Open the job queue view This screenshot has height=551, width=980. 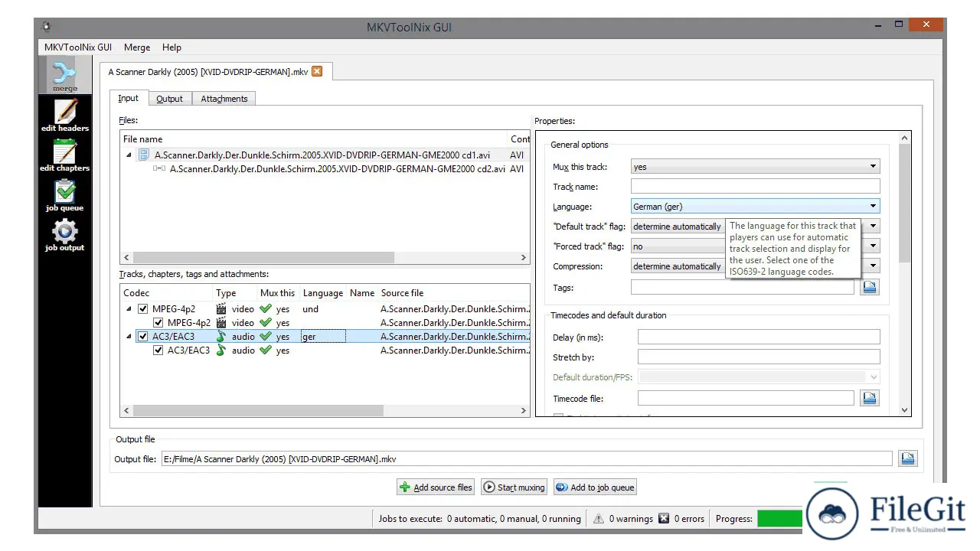pyautogui.click(x=65, y=195)
